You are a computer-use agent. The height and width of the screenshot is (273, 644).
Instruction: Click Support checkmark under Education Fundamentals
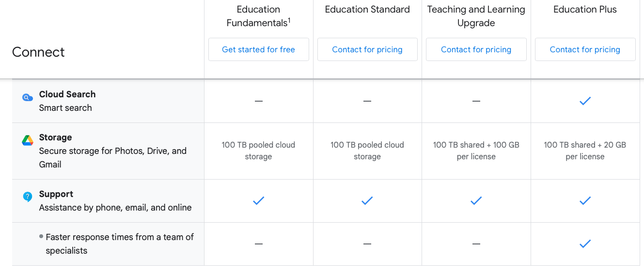[x=258, y=201]
